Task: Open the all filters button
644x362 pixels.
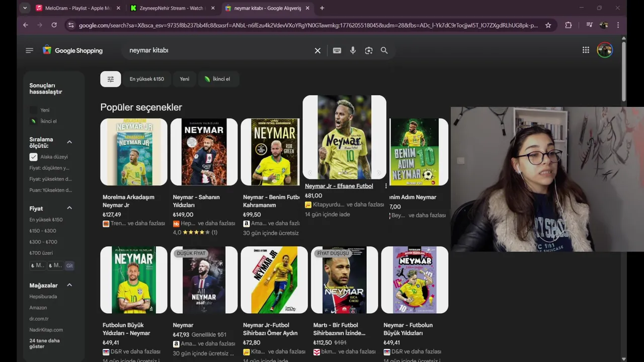Action: pyautogui.click(x=111, y=79)
